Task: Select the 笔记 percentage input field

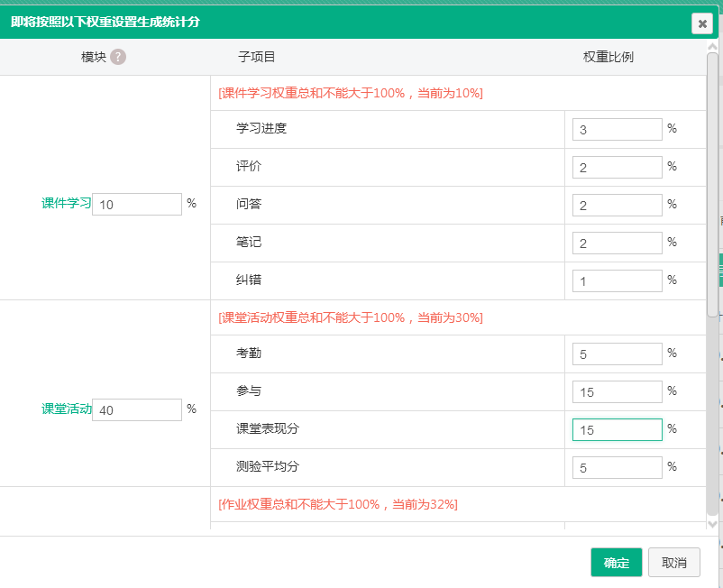Action: pos(617,243)
